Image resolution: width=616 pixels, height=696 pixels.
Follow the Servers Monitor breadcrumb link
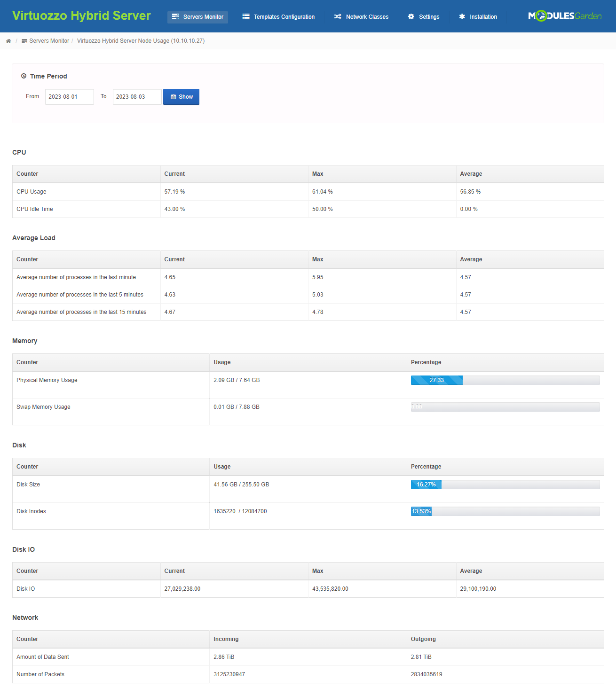tap(49, 41)
